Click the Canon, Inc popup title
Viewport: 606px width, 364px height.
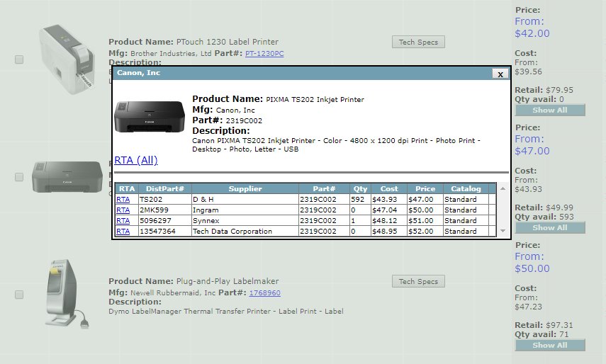[138, 72]
